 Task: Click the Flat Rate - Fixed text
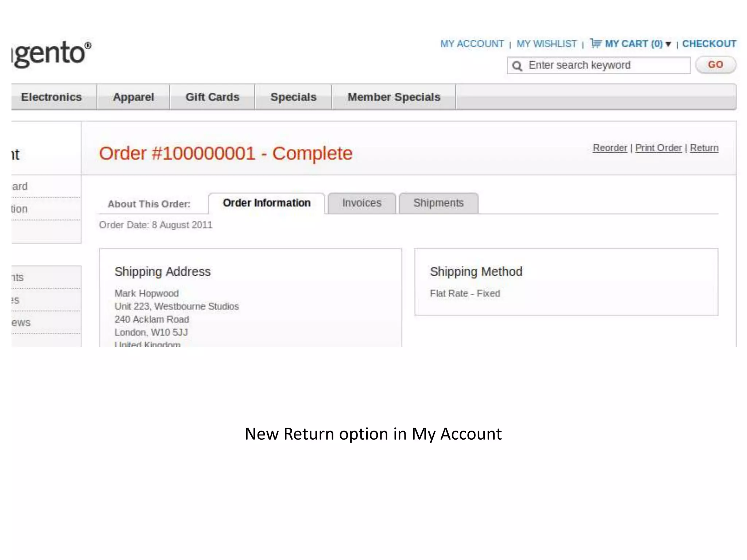(x=465, y=293)
